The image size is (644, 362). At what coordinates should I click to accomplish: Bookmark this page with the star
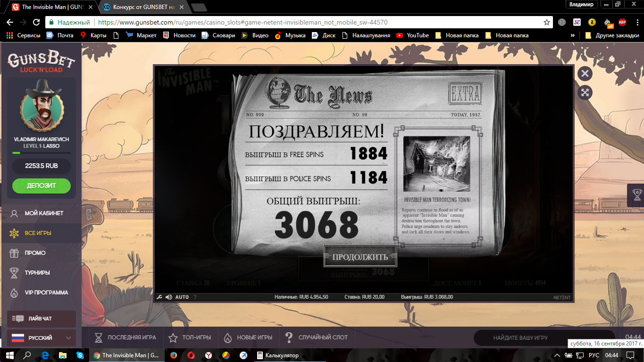pos(547,22)
